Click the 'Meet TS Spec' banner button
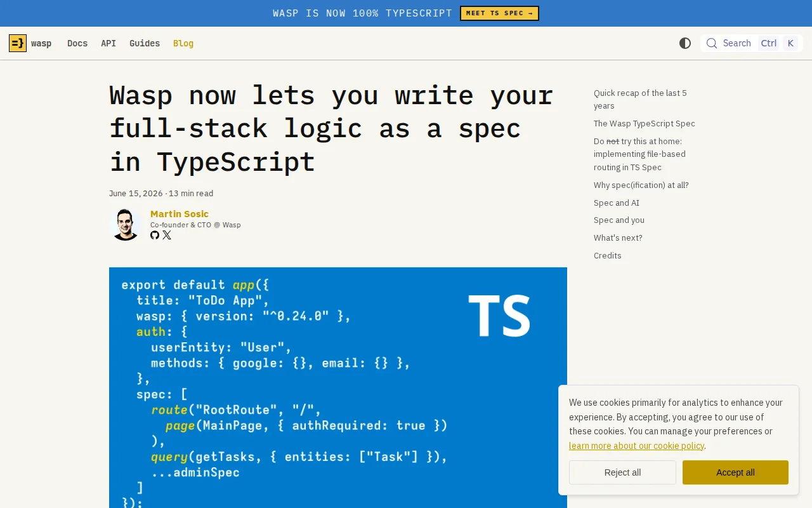Screen dimensions: 812x508 (x=499, y=13)
